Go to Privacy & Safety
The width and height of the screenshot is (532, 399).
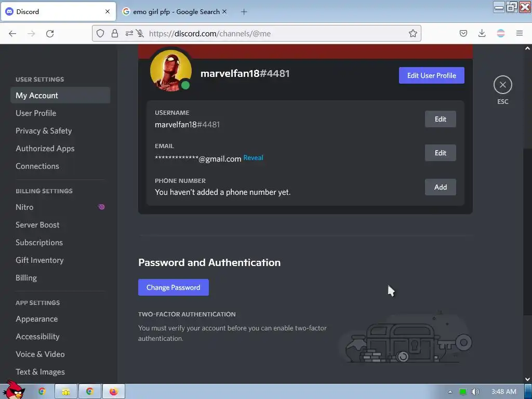click(60, 130)
